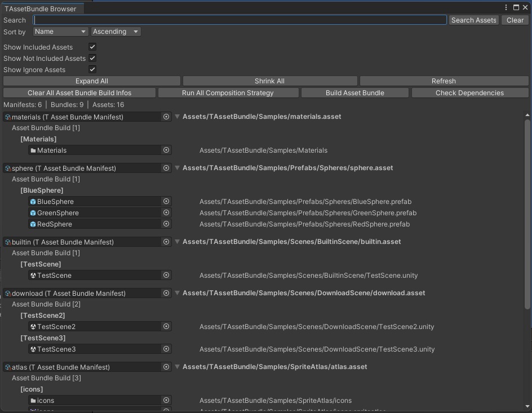Uncheck Show Not Included Assets

click(91, 58)
